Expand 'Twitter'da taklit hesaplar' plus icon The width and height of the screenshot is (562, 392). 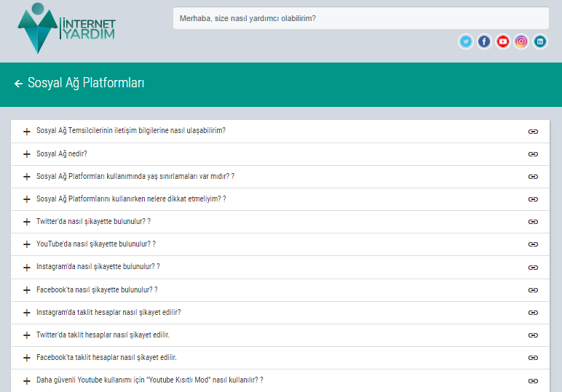coord(26,335)
